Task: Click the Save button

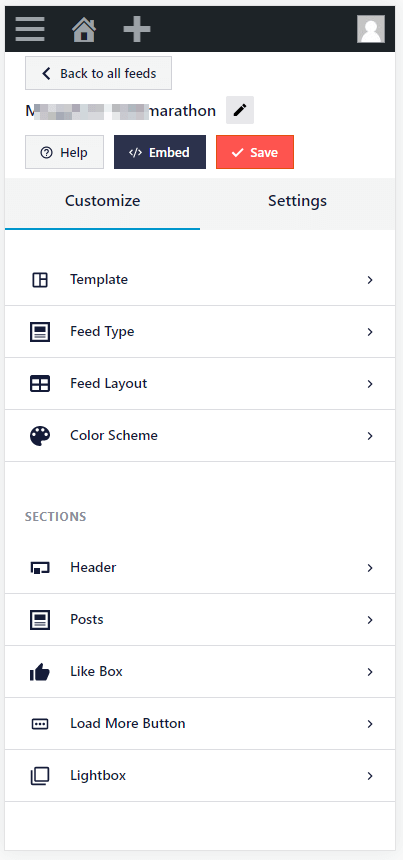Action: coord(255,152)
